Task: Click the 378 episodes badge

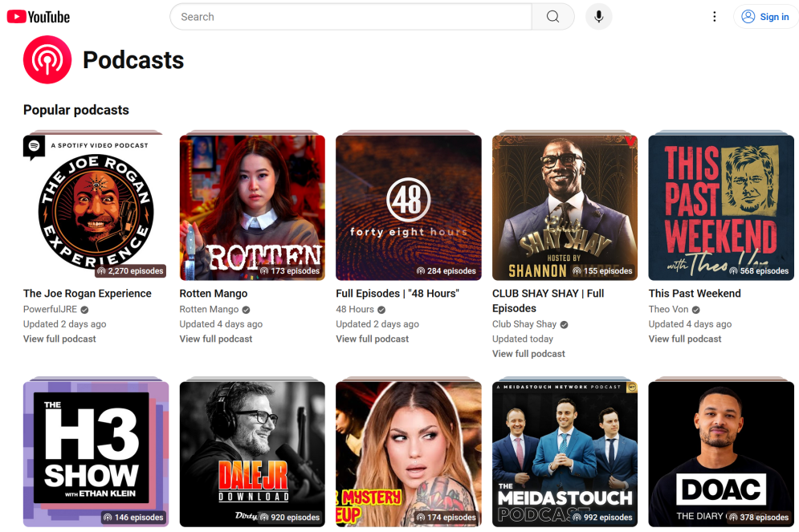Action: pos(760,518)
